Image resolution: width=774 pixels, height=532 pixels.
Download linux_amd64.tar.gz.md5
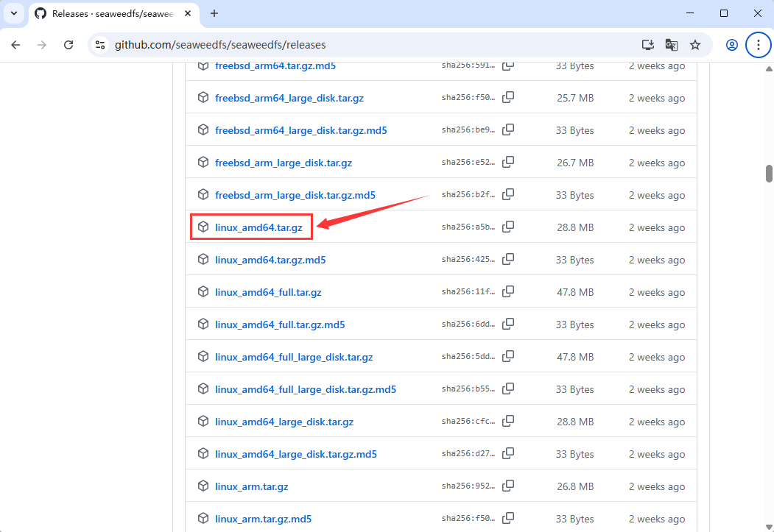270,260
